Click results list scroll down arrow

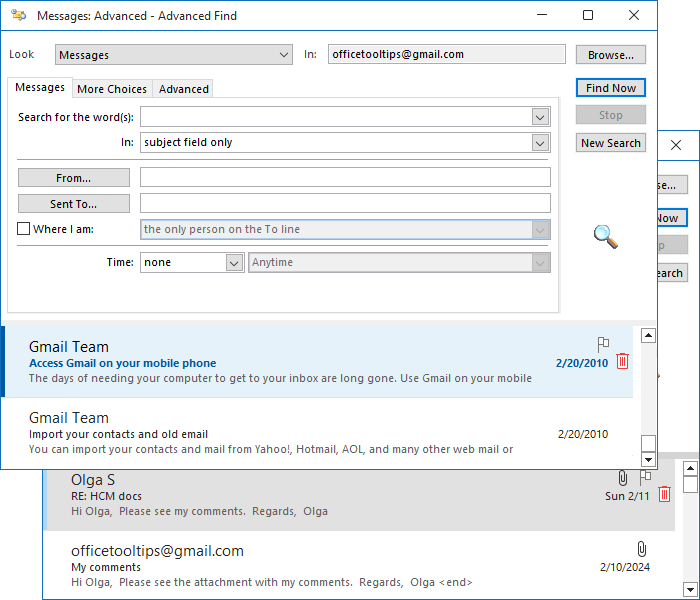click(x=648, y=459)
